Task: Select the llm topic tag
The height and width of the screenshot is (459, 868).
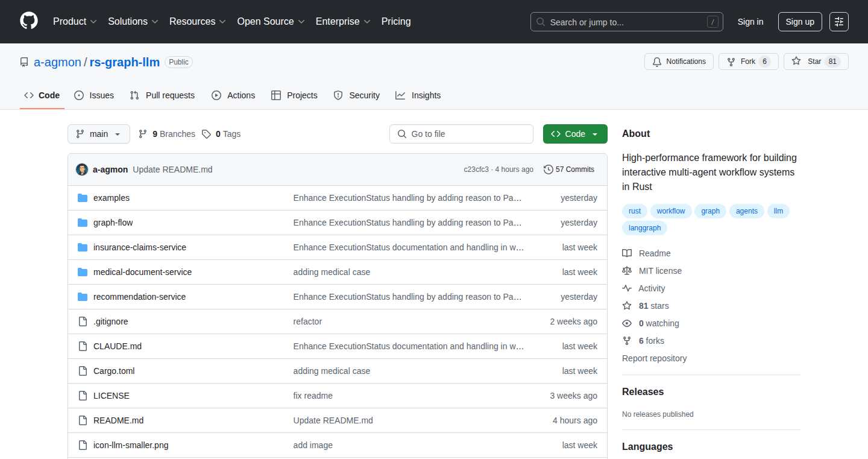Action: click(x=779, y=211)
